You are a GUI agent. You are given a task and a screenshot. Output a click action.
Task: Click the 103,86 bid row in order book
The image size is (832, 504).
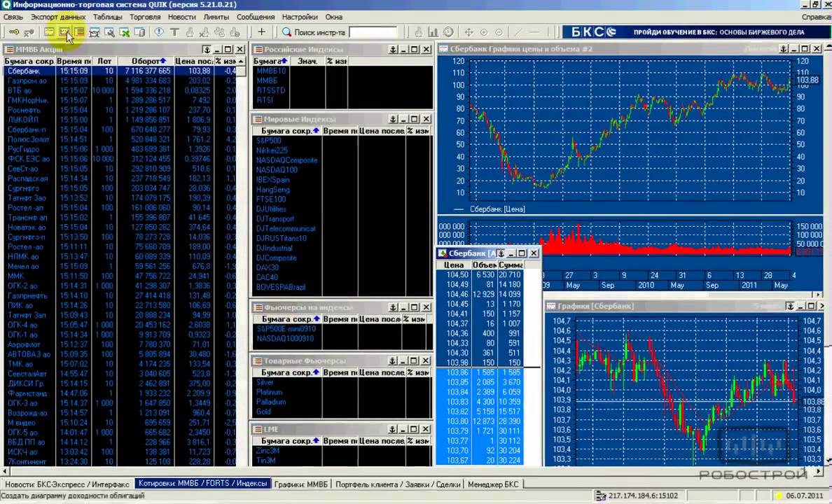480,372
